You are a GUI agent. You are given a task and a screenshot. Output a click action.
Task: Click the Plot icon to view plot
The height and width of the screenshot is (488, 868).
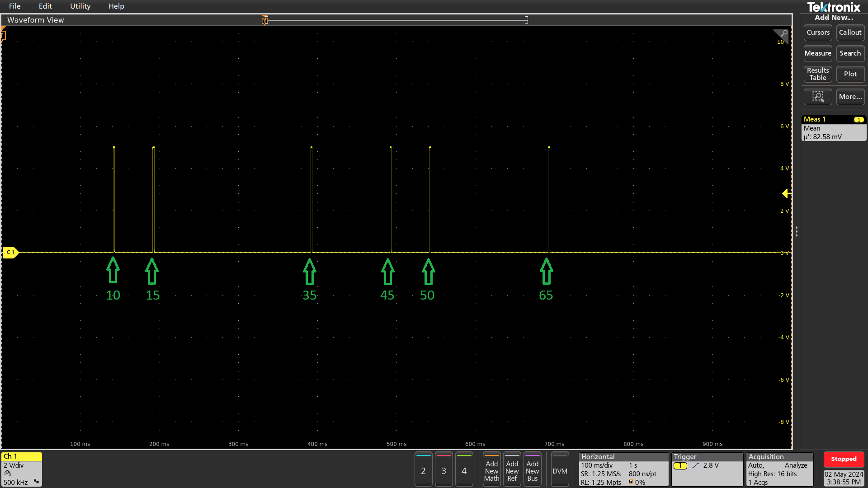click(x=849, y=74)
